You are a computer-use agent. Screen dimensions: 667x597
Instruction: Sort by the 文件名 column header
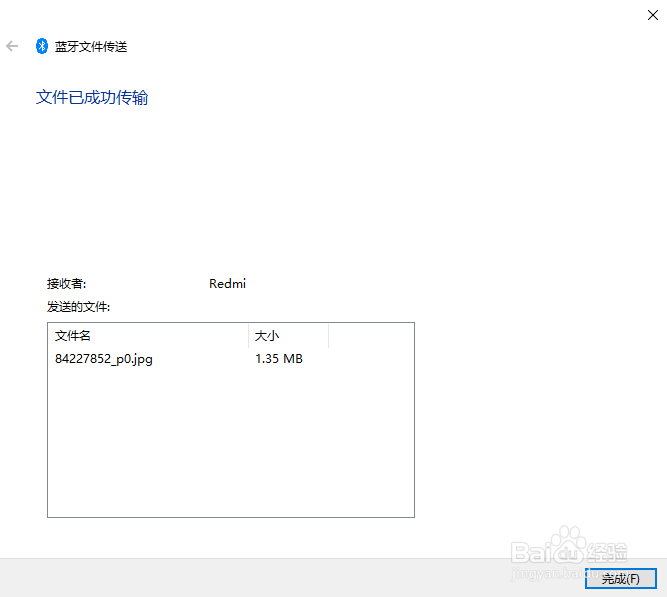pyautogui.click(x=148, y=336)
